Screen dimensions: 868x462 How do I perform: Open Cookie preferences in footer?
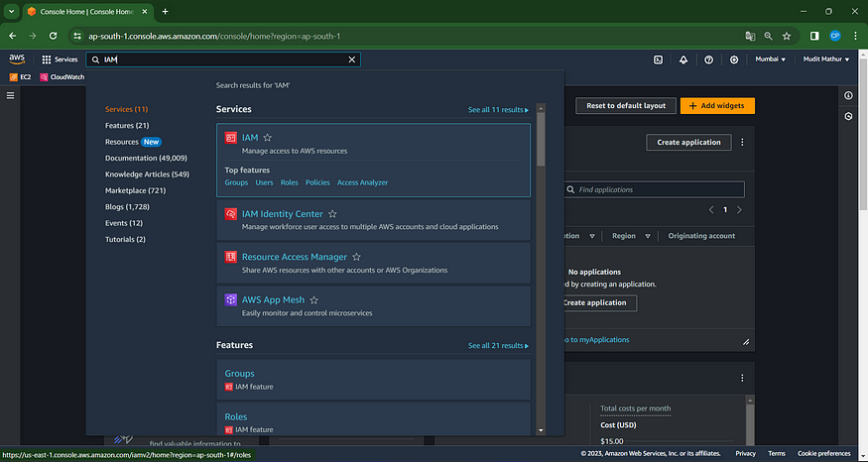click(x=823, y=454)
